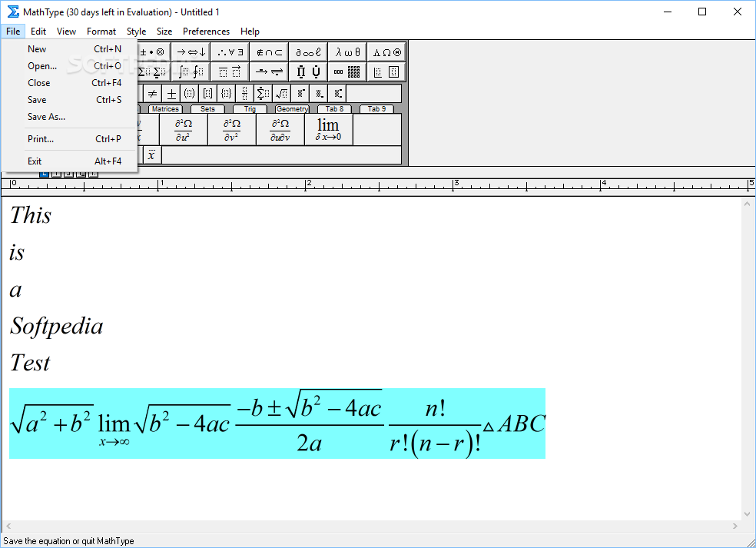Switch to the Sets tab
Viewport: 756px width, 548px height.
point(207,109)
